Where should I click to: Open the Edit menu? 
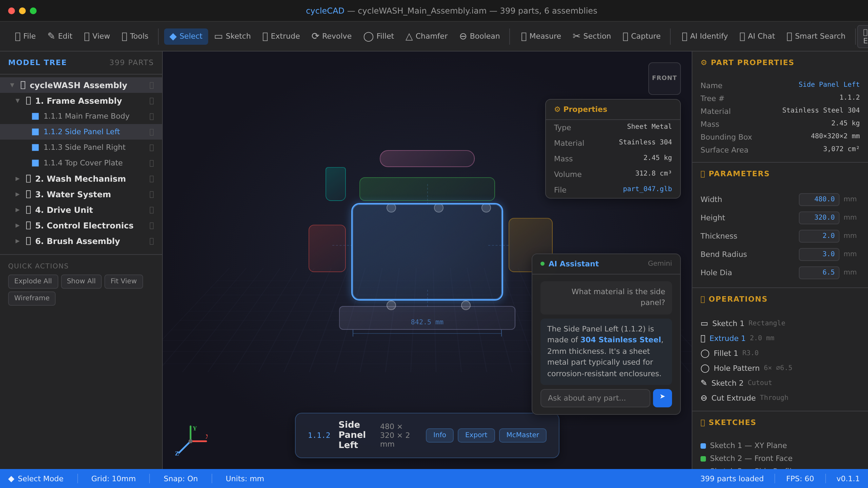[60, 36]
